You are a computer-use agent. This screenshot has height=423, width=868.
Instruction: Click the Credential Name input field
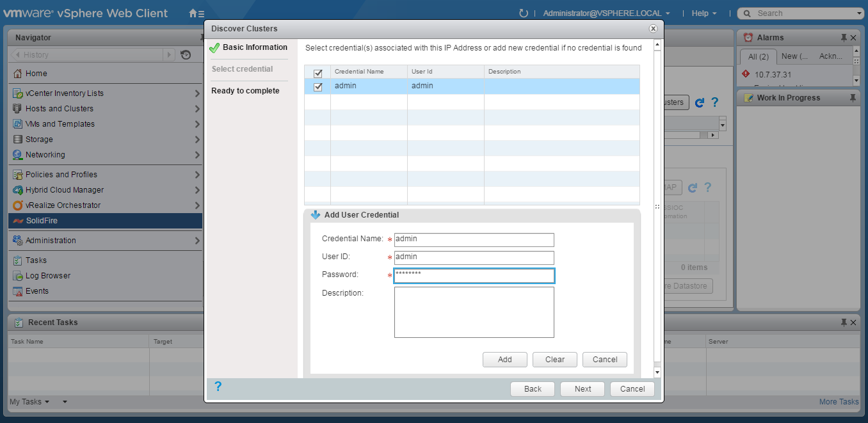pyautogui.click(x=474, y=240)
